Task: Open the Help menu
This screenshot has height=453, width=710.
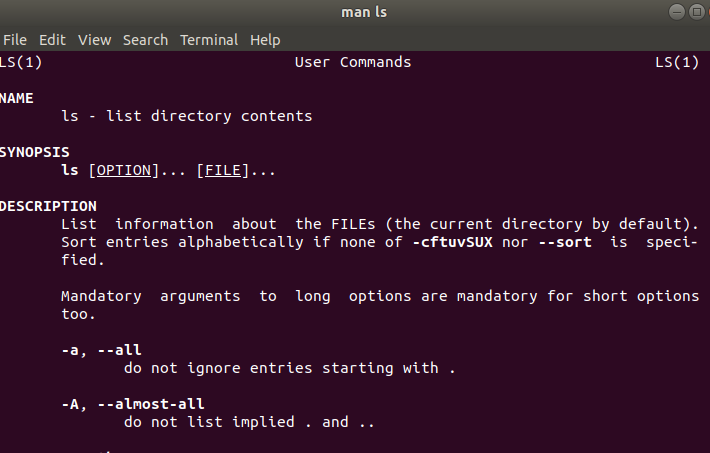Action: pyautogui.click(x=265, y=40)
